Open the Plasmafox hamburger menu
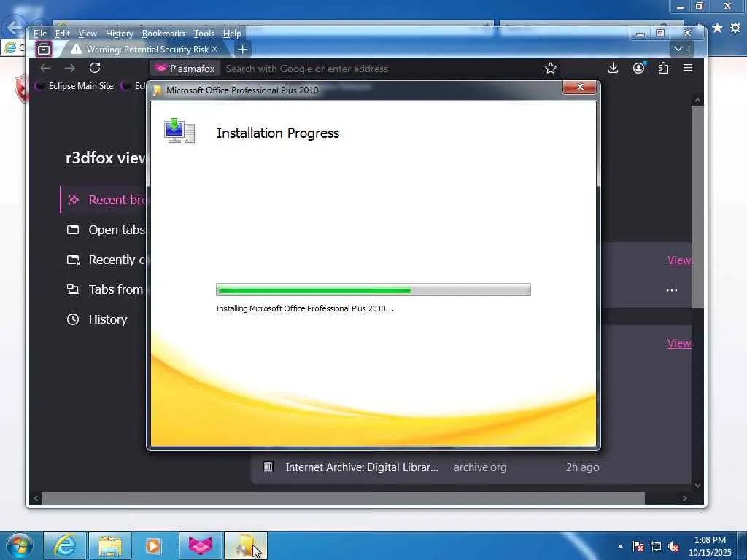747x560 pixels. coord(688,68)
